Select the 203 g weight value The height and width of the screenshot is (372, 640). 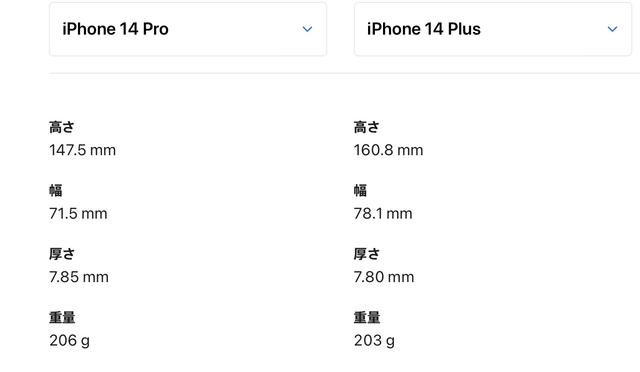click(374, 341)
